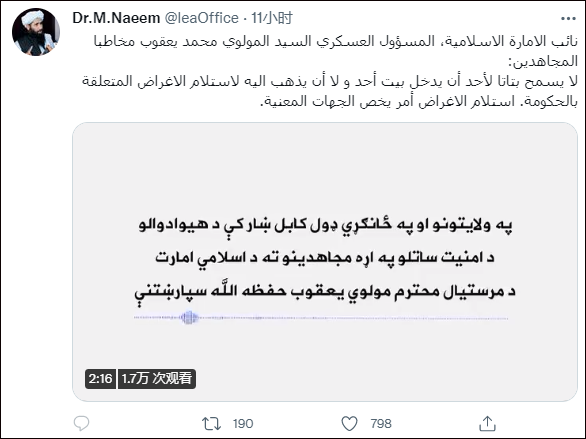Visit the @IeaOffice handle
Viewport: 586px width, 439px height.
pos(202,18)
